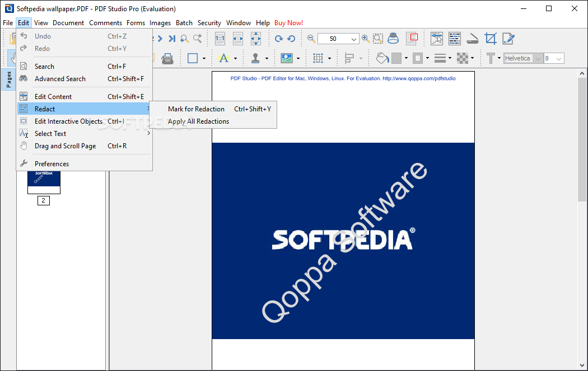Rotate page counterclockwise icon
The height and width of the screenshot is (371, 588).
tap(291, 39)
